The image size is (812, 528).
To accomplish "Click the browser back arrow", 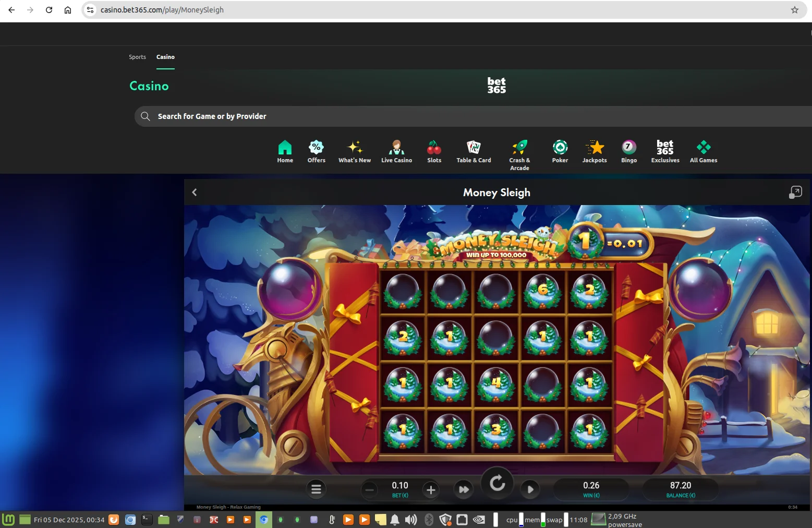I will [x=11, y=10].
